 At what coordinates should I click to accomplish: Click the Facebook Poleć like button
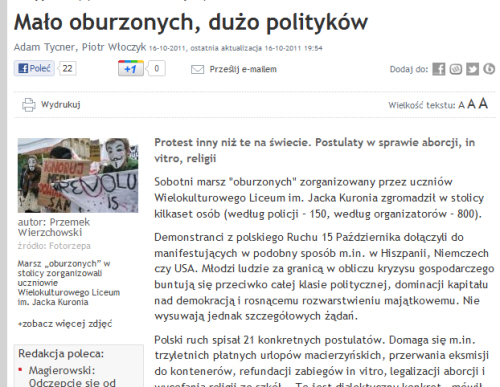pos(34,69)
